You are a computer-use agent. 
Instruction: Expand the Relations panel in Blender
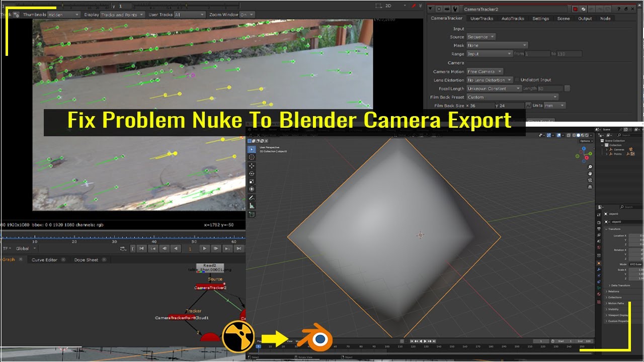pos(614,291)
